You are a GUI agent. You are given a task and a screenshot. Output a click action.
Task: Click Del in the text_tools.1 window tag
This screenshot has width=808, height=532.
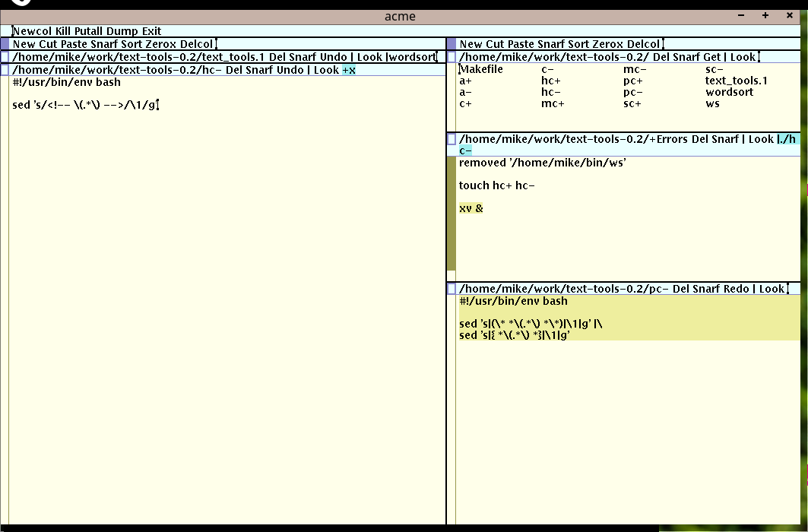point(277,57)
